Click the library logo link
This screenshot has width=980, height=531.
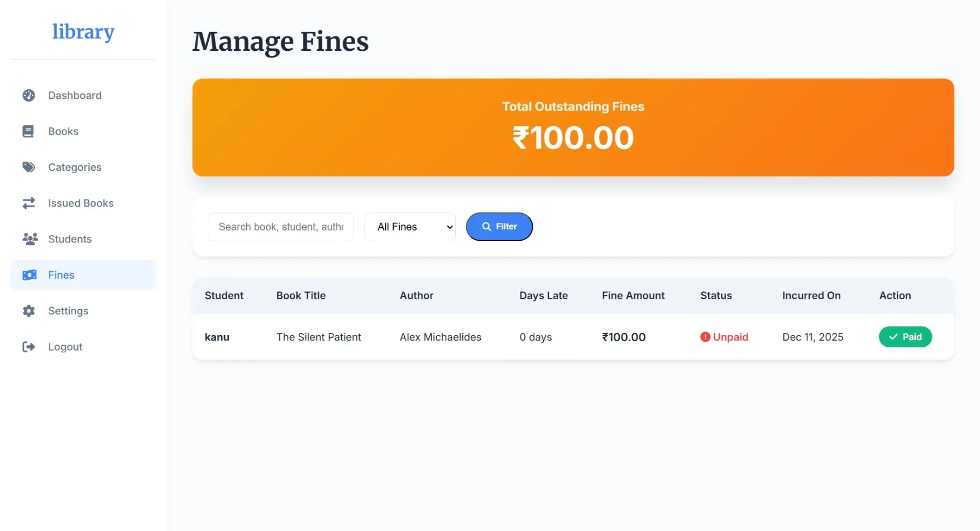[x=83, y=32]
